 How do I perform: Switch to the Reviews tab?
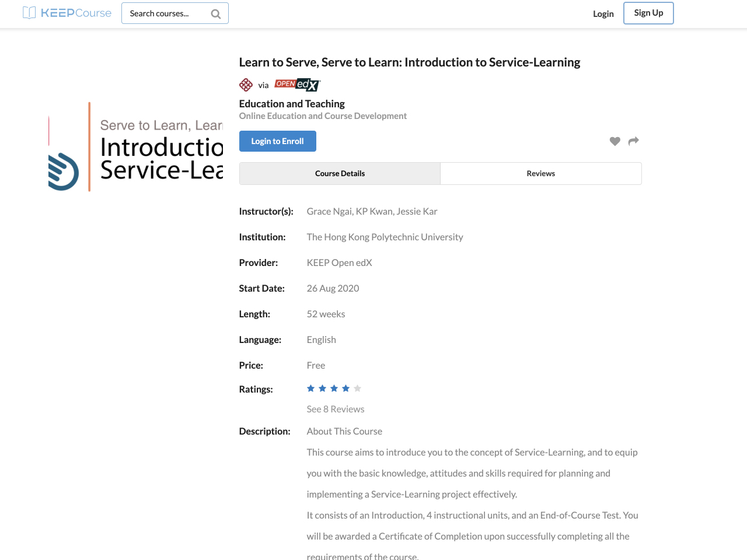coord(541,173)
